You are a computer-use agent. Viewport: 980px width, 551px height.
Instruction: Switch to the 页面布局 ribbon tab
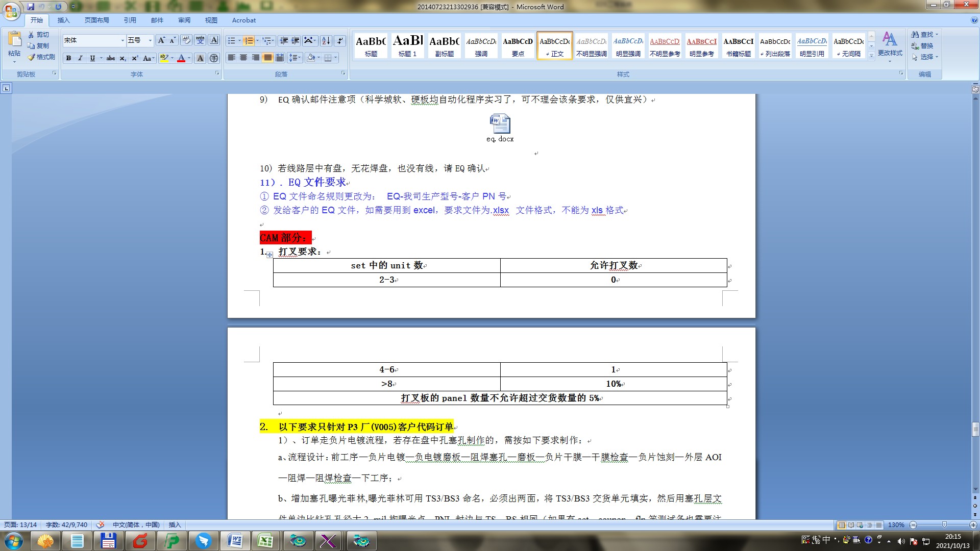(97, 20)
